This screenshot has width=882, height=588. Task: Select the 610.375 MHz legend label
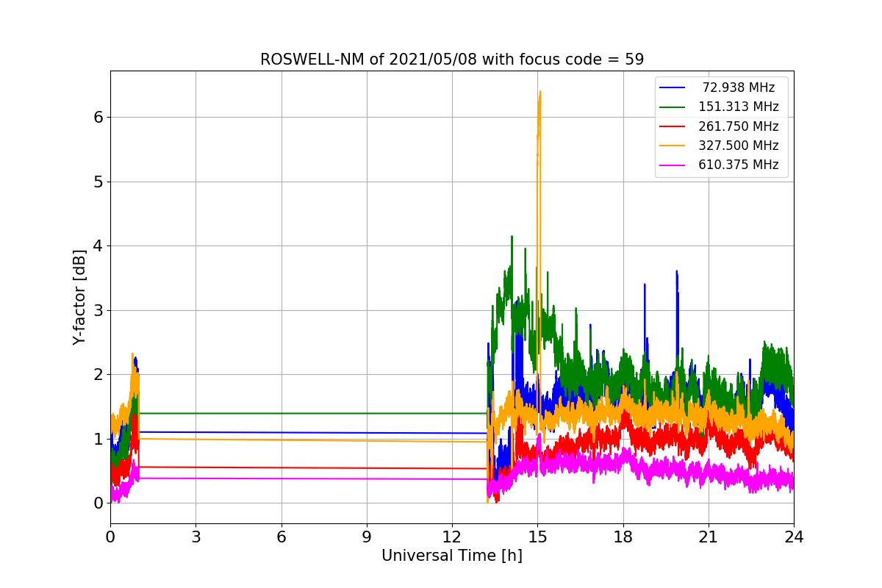click(x=739, y=165)
